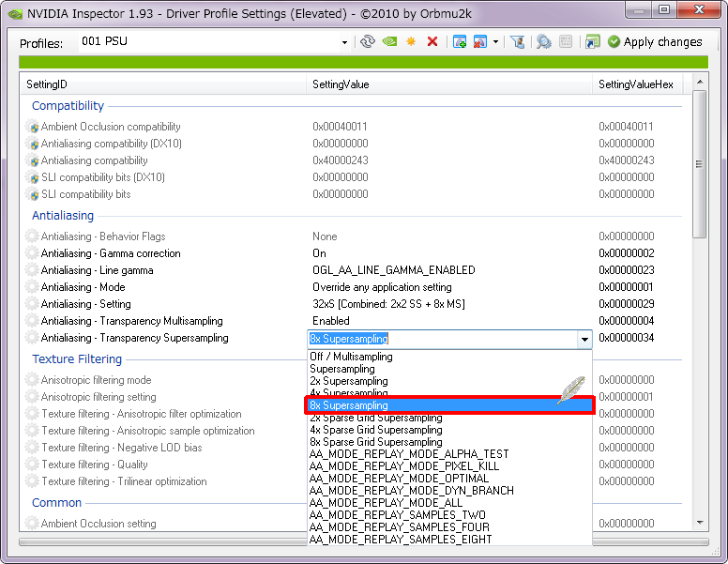Screen dimensions: 728x564
Task: Click the vertical scrollbar down arrow
Action: click(x=700, y=523)
